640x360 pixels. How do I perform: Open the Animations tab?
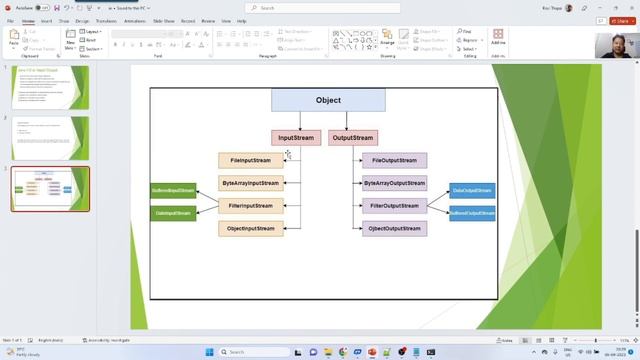pyautogui.click(x=135, y=21)
